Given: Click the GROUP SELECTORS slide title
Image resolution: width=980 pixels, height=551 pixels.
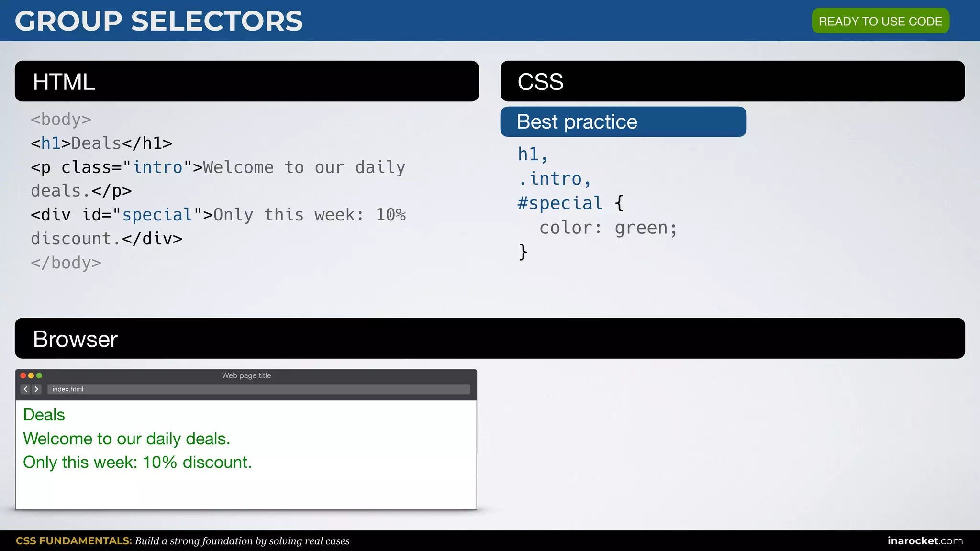Looking at the screenshot, I should 159,21.
